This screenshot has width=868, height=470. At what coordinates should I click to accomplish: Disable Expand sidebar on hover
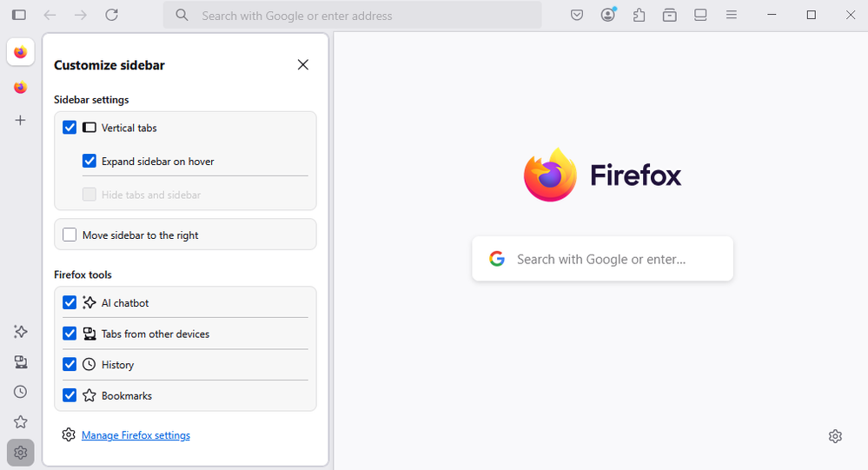(89, 161)
